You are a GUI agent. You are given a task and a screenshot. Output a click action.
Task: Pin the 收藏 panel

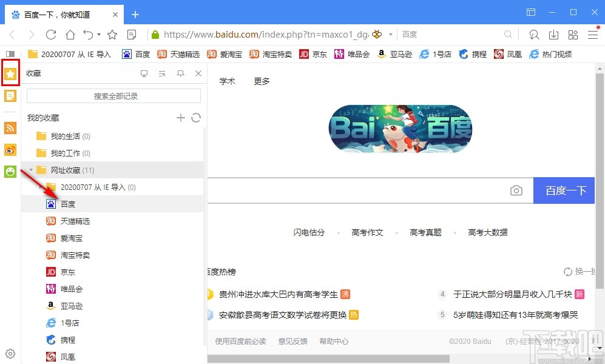click(180, 73)
